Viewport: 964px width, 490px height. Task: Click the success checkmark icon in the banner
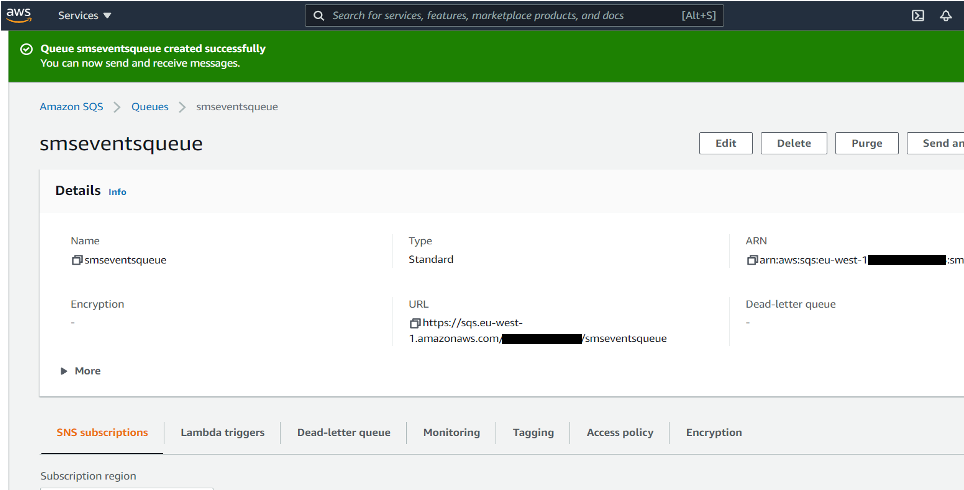click(26, 49)
